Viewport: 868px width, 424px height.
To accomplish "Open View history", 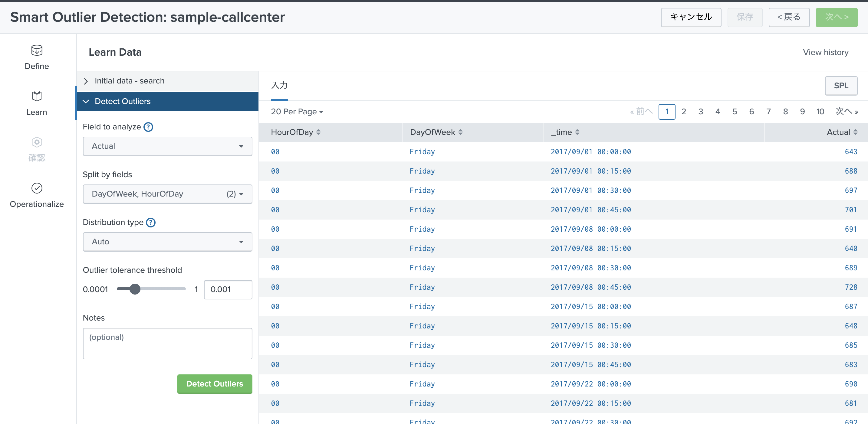I will (826, 52).
